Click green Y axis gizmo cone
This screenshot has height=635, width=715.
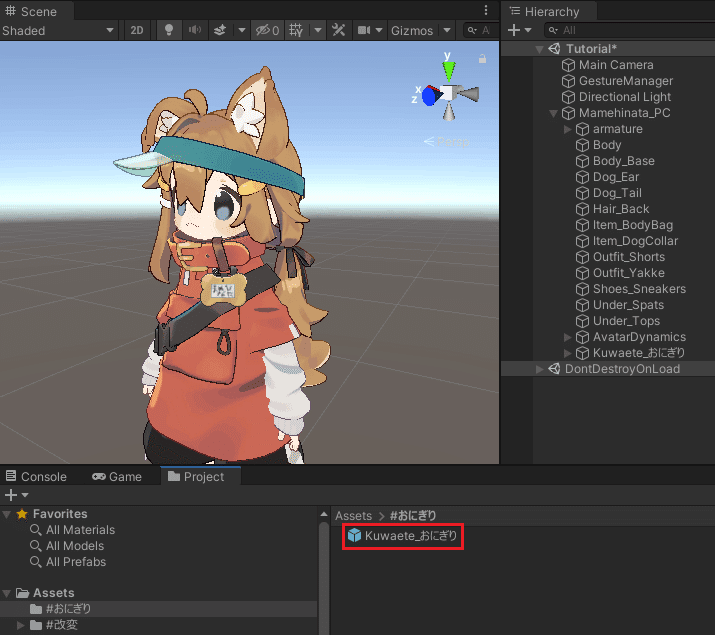click(449, 71)
